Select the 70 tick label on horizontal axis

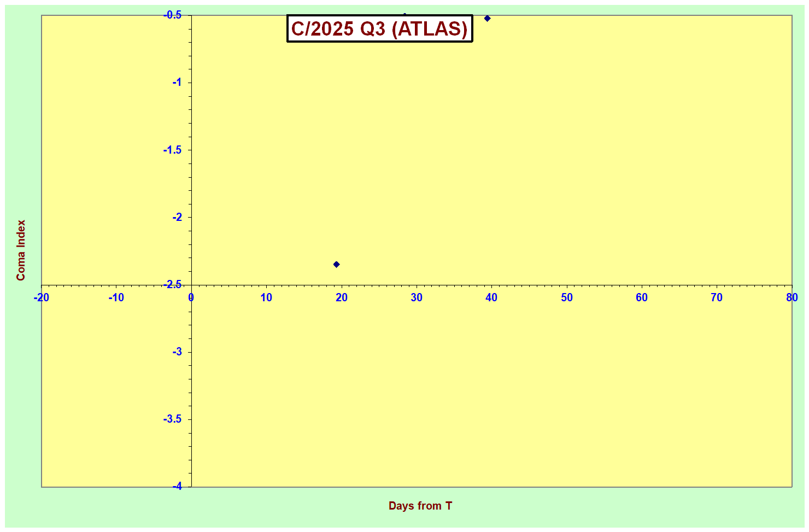click(x=717, y=297)
